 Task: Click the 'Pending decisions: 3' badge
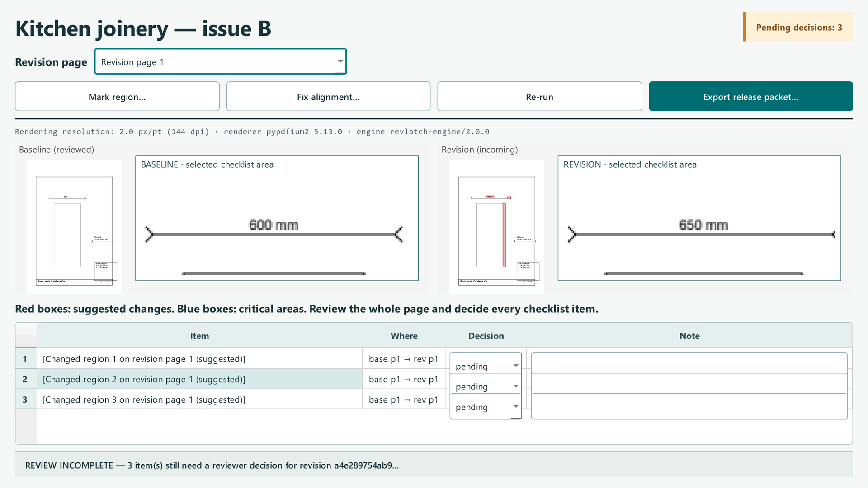(798, 27)
